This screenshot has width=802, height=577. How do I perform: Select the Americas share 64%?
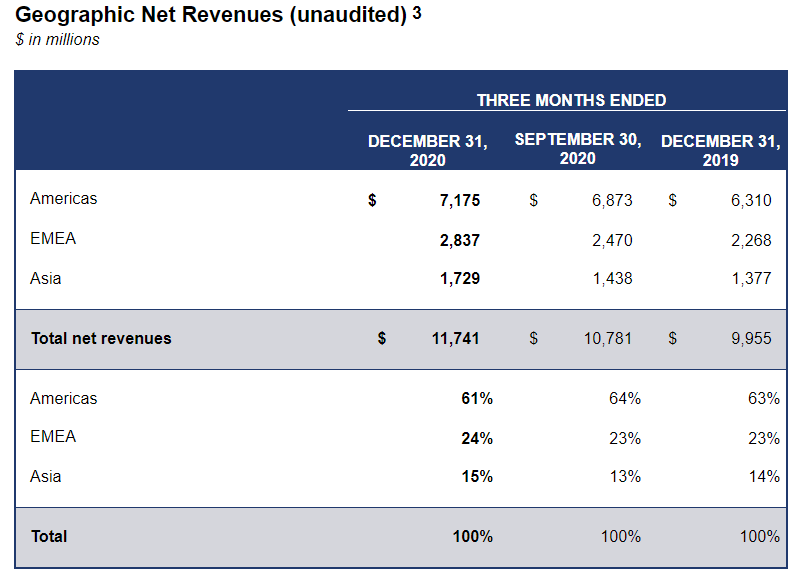(625, 398)
